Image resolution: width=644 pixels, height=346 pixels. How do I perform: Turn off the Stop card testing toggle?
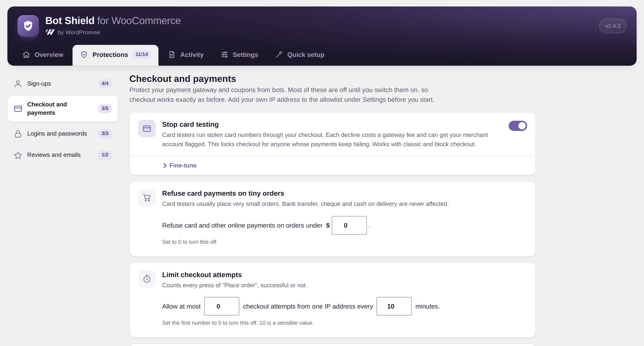pyautogui.click(x=518, y=126)
